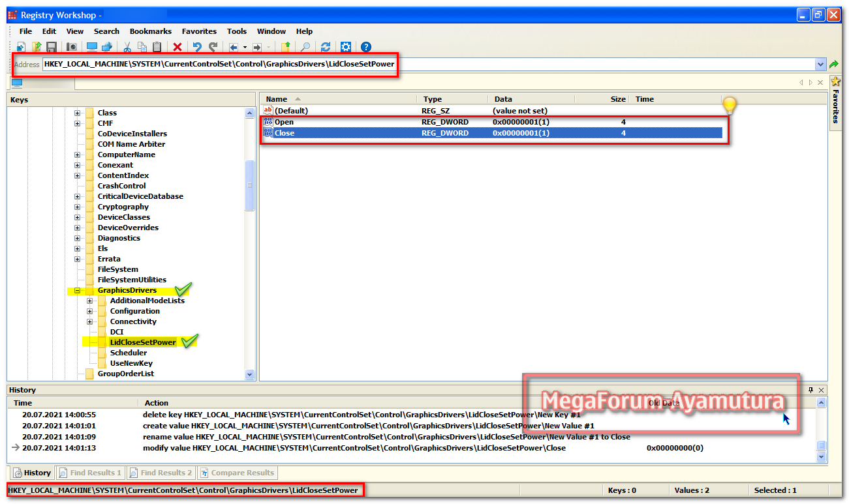The width and height of the screenshot is (849, 504).
Task: Open the Back history dropdown arrow
Action: [245, 47]
